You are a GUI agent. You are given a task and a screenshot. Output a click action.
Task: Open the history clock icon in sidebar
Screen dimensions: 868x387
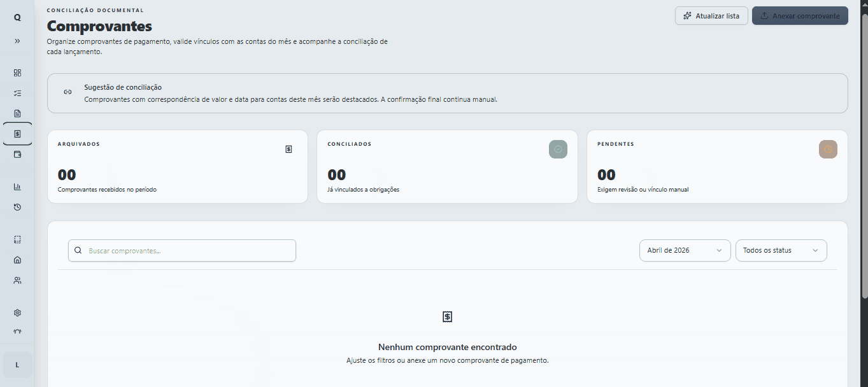click(17, 207)
